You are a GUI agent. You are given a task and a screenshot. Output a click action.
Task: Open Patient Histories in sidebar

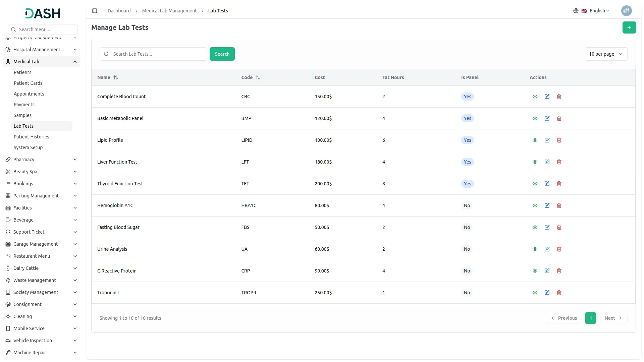coord(31,137)
